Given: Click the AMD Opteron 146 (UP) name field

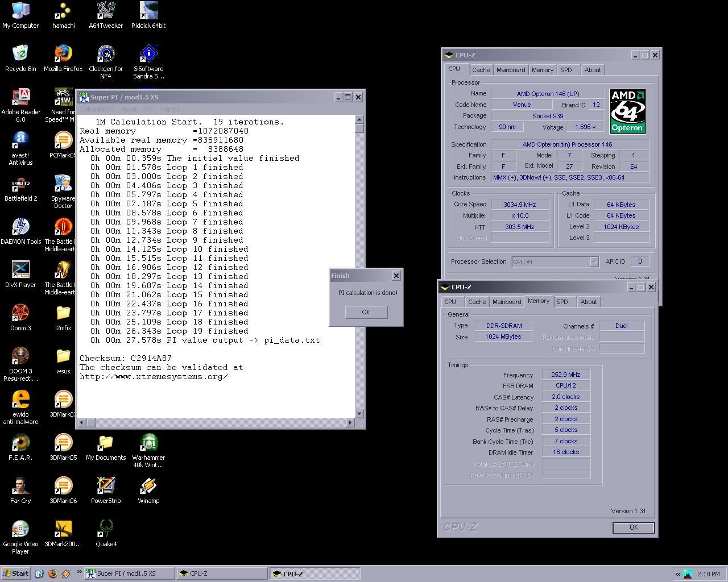Looking at the screenshot, I should (548, 94).
